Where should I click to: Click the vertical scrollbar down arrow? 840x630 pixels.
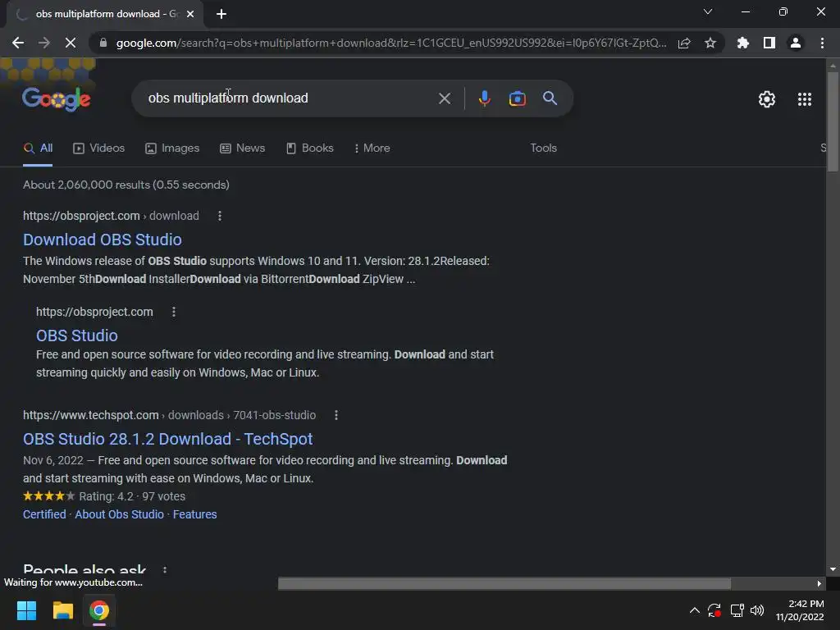[833, 569]
